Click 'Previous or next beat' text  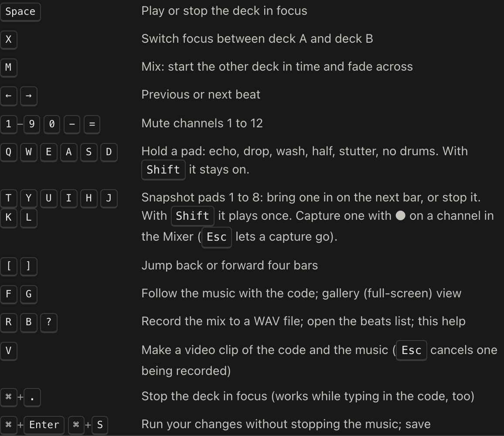pos(201,95)
